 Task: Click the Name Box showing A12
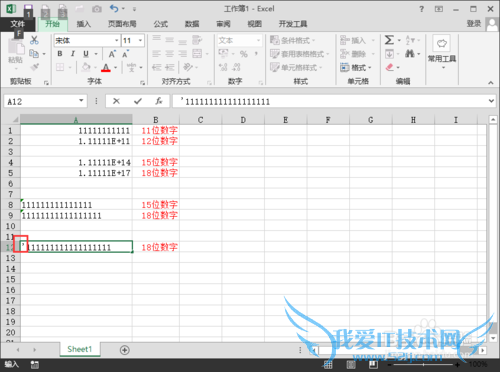[x=42, y=101]
